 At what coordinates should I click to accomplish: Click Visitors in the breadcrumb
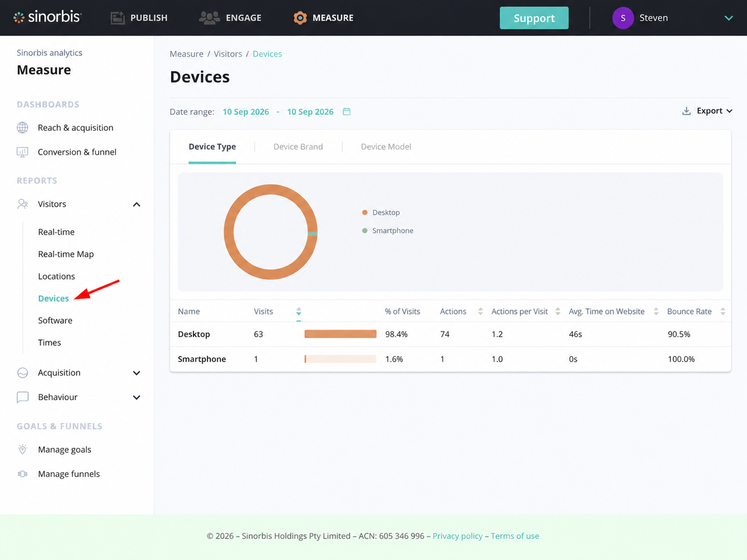coord(228,54)
